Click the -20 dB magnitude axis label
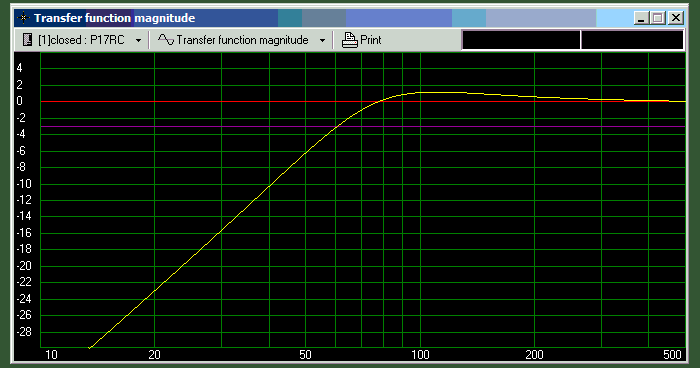This screenshot has width=700, height=368. (24, 266)
